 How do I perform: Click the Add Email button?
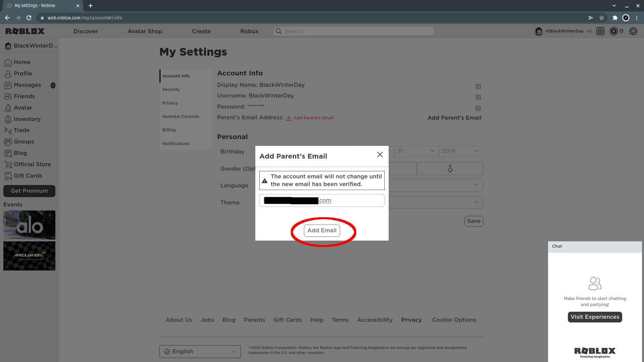pyautogui.click(x=322, y=231)
